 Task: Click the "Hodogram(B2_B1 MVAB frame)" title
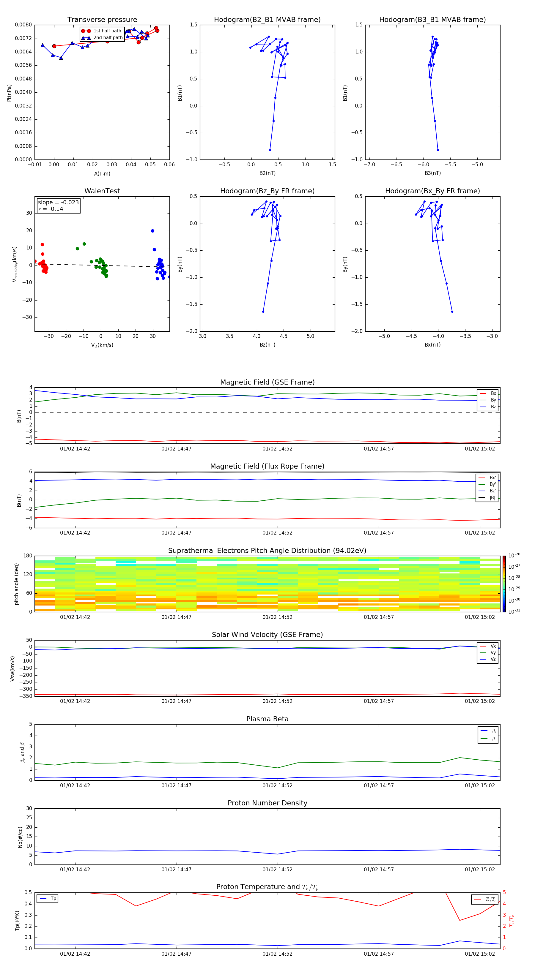pyautogui.click(x=267, y=20)
